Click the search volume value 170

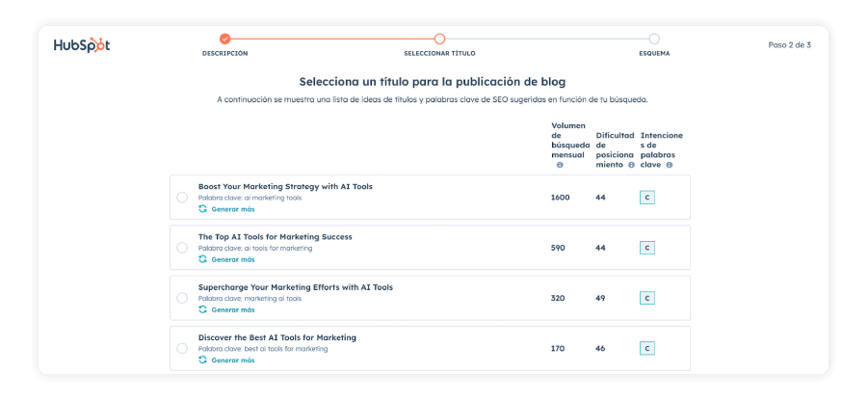click(558, 348)
